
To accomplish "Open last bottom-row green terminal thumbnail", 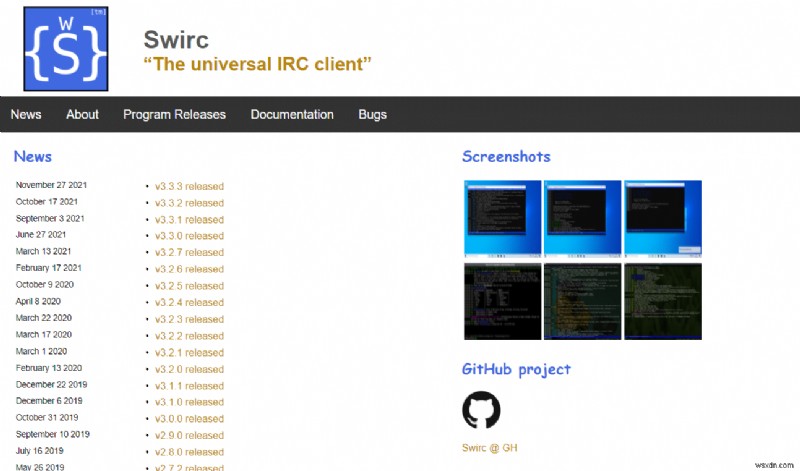I will click(x=663, y=302).
